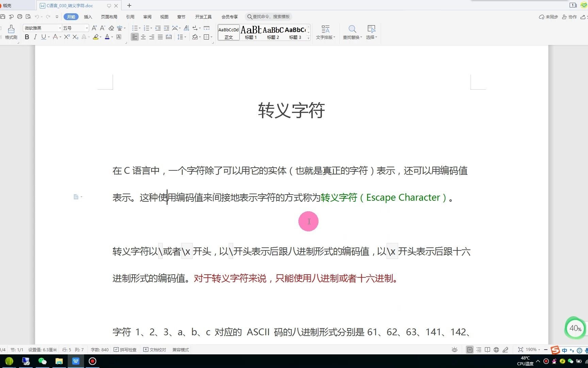Clear formatting with the eraser icon
This screenshot has width=588, height=368.
click(111, 28)
